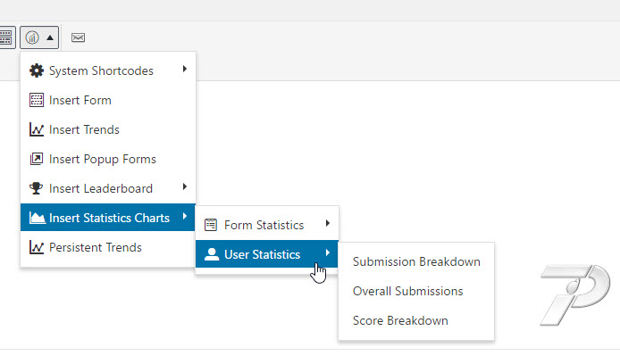Click the Form Statistics sheet icon

pos(211,225)
